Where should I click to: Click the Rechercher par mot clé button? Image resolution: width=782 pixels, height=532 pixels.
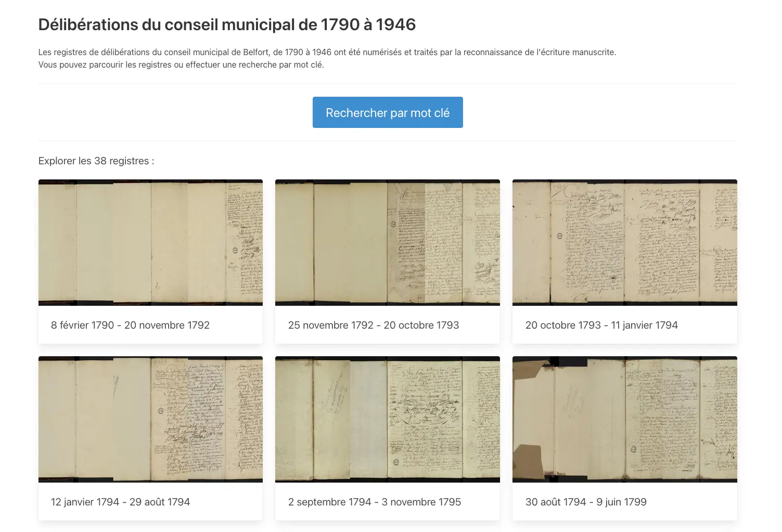click(388, 112)
